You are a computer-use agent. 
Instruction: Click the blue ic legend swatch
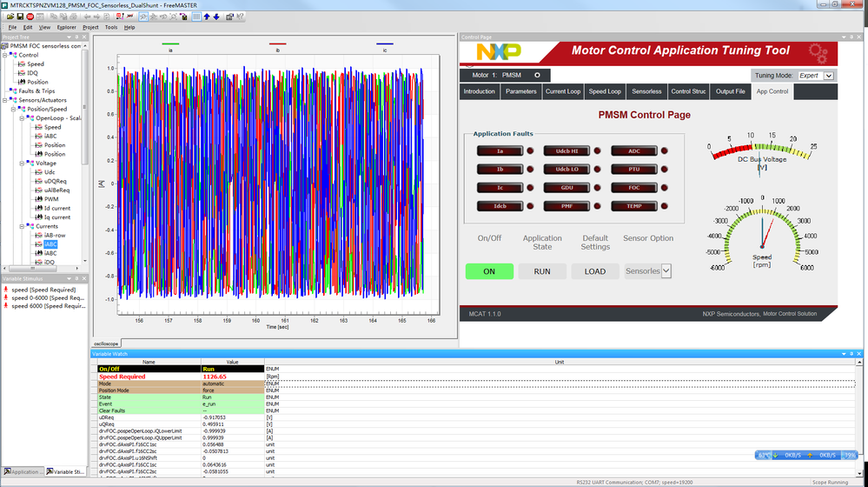click(385, 43)
